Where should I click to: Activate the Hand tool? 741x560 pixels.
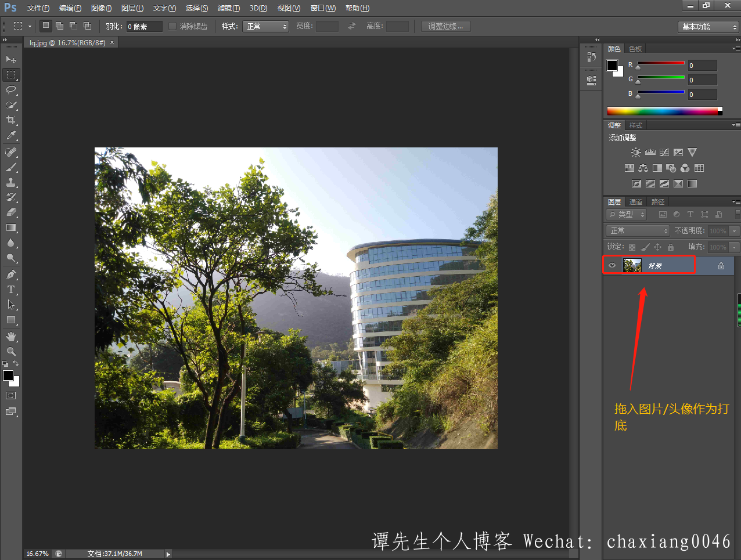(x=10, y=337)
